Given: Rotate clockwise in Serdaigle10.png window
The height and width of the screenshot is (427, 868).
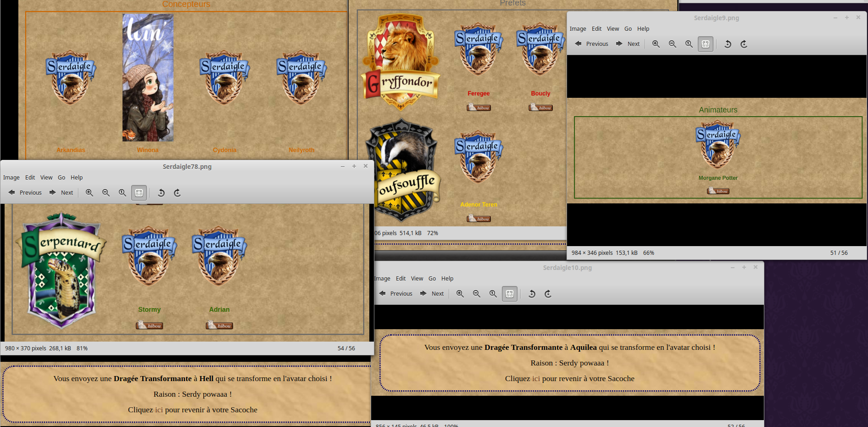Looking at the screenshot, I should (x=548, y=294).
